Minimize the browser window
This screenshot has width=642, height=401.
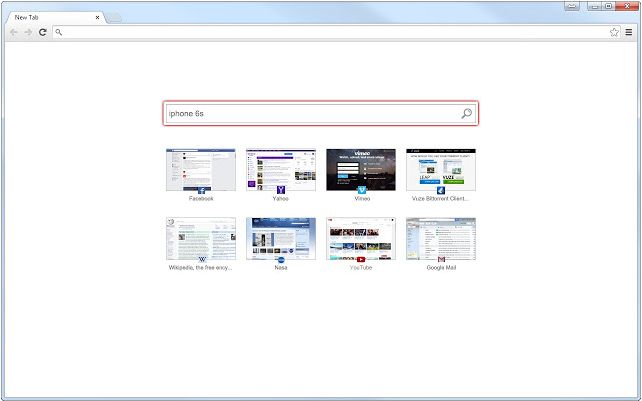point(595,6)
